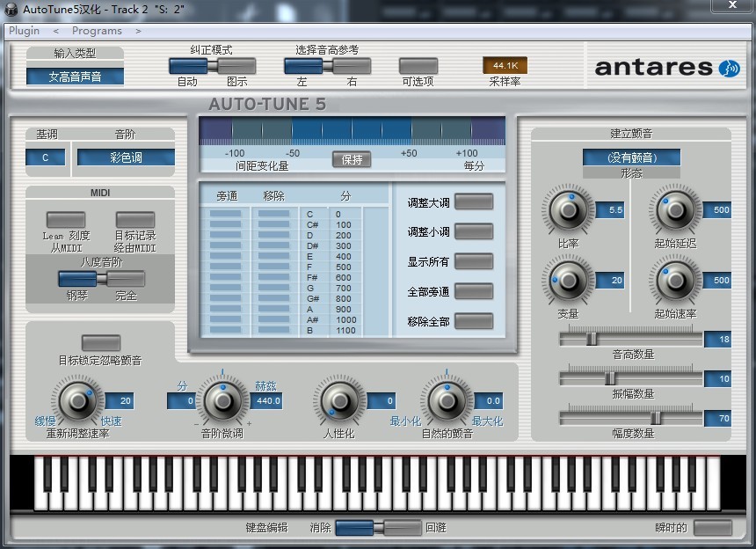This screenshot has width=756, height=549.
Task: Close the AutoTune plugin window
Action: 732,5
